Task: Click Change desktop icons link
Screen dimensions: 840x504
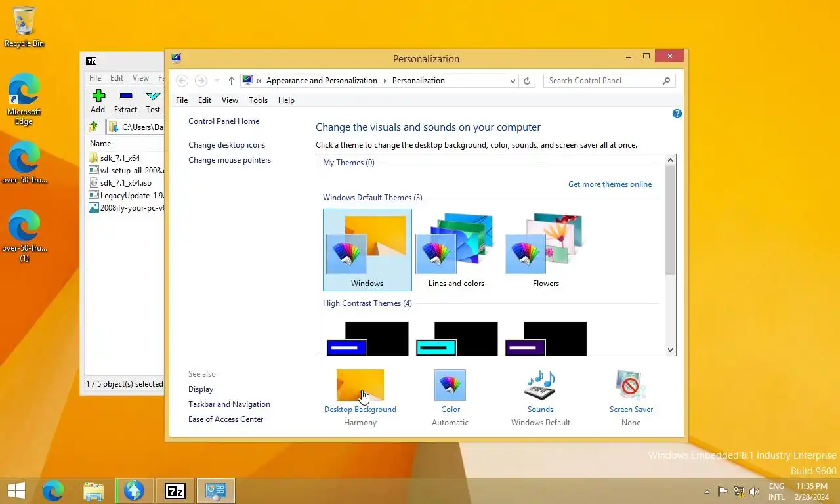Action: (x=227, y=145)
